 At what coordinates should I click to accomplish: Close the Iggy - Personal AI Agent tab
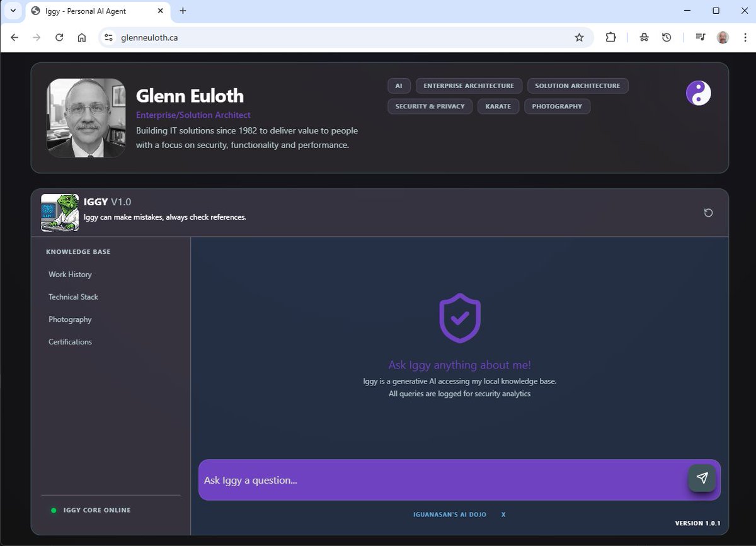pyautogui.click(x=159, y=11)
